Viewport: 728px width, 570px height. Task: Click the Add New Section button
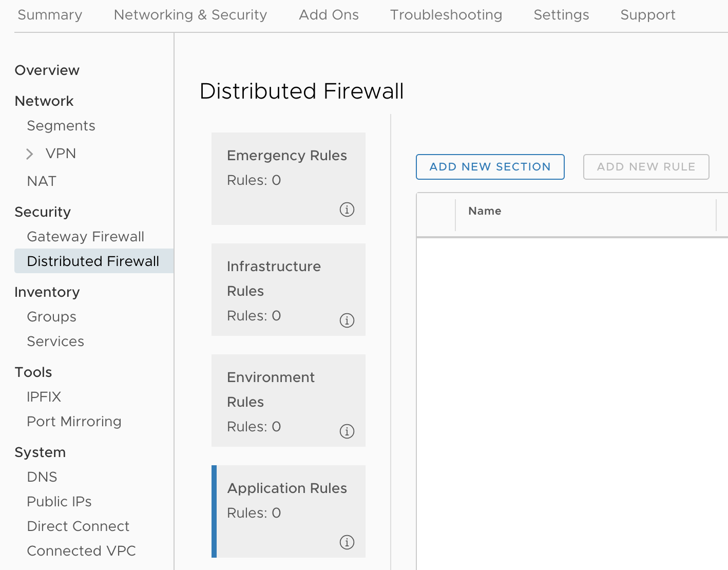click(x=490, y=167)
